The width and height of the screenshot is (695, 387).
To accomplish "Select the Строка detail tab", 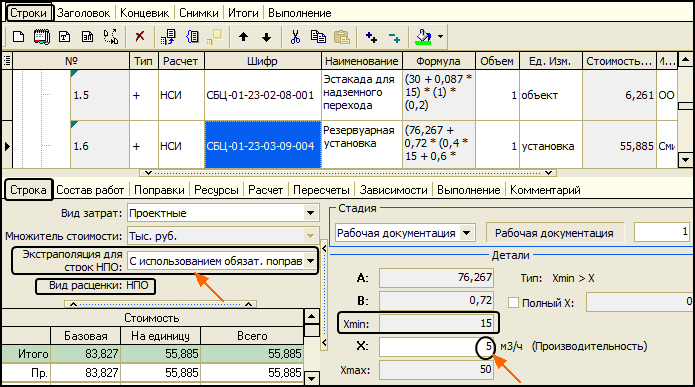I will tap(28, 190).
